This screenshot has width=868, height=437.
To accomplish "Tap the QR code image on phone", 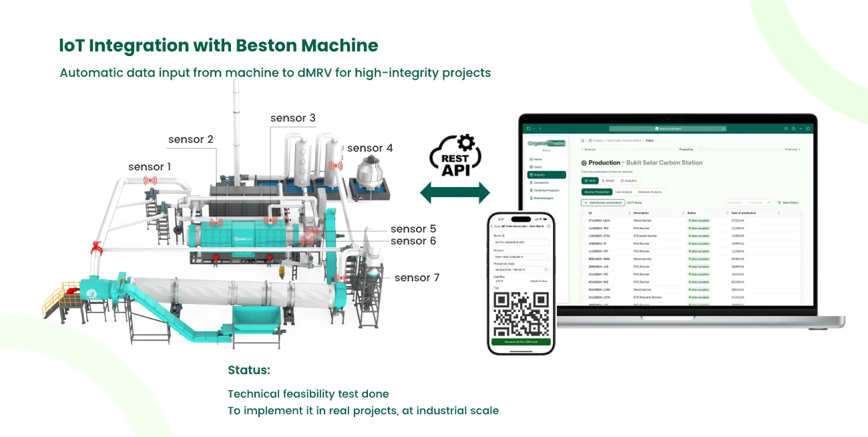I will click(521, 314).
